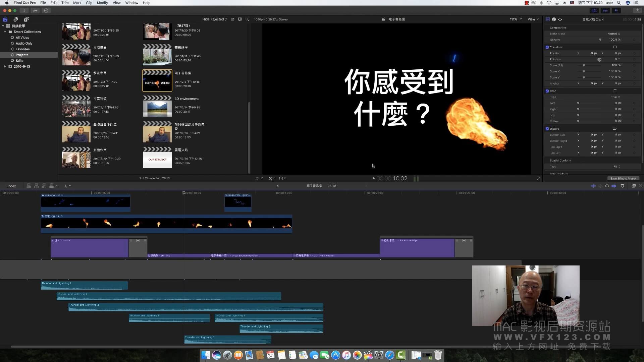The width and height of the screenshot is (644, 362).
Task: Open the Clip menu
Action: [x=89, y=3]
